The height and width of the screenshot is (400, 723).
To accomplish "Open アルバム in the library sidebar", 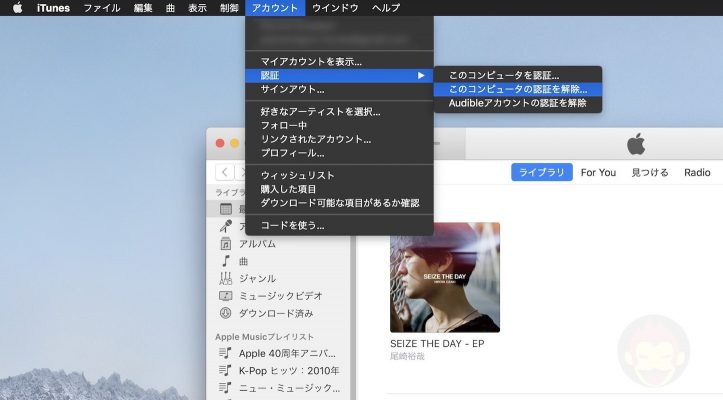I will (257, 244).
